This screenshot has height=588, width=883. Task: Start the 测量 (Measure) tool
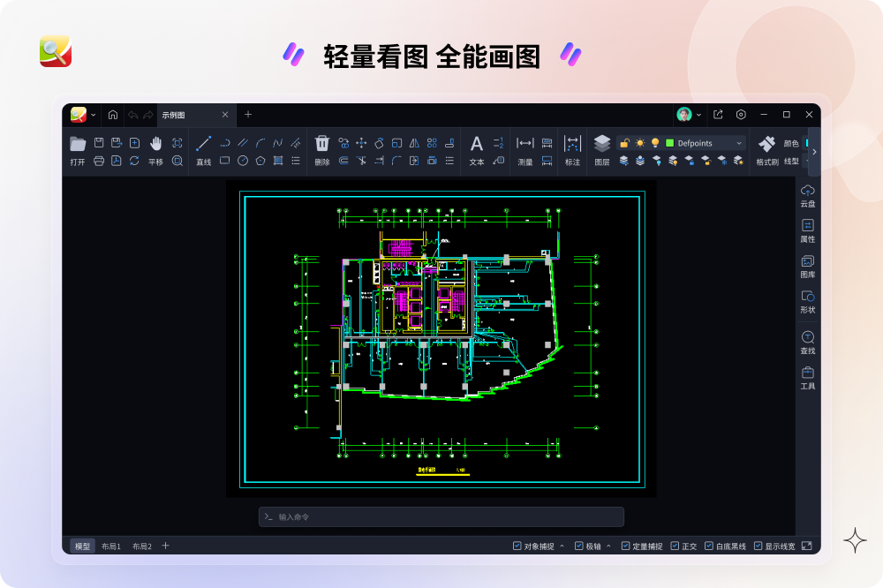[x=525, y=150]
